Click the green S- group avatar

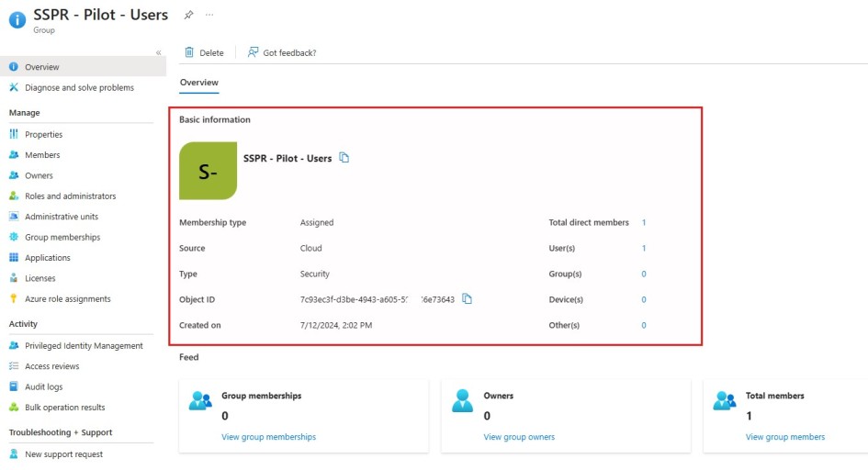click(x=209, y=171)
